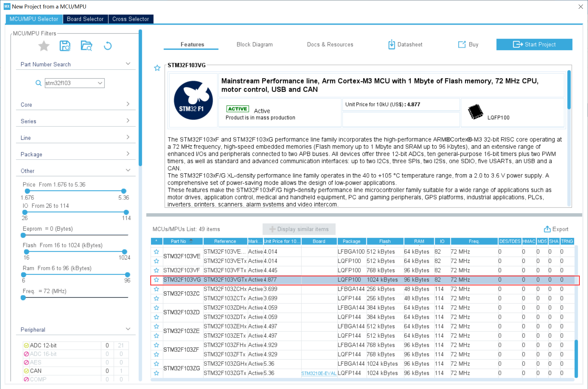Click the Price range maximum slider handle
The width and height of the screenshot is (588, 389).
[x=124, y=191]
